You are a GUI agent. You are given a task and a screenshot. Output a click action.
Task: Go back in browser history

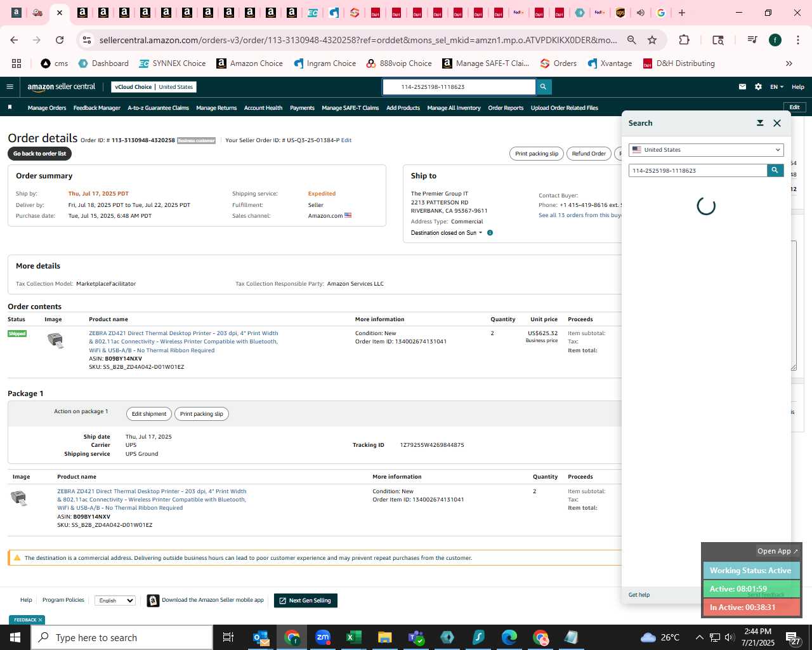tap(14, 40)
